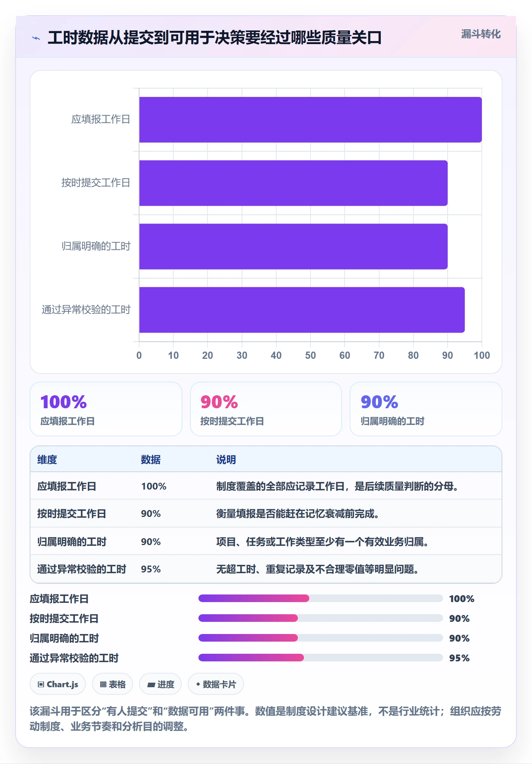
Task: Click the footer note starting 该漏斗用于区分
Action: 266,719
